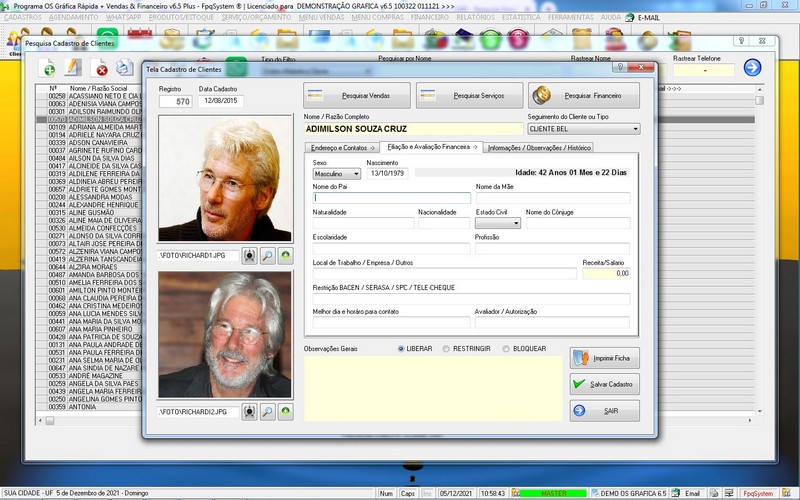Click the red delete icon in Pesquisa window
Screen dimensions: 800x500
pos(100,68)
